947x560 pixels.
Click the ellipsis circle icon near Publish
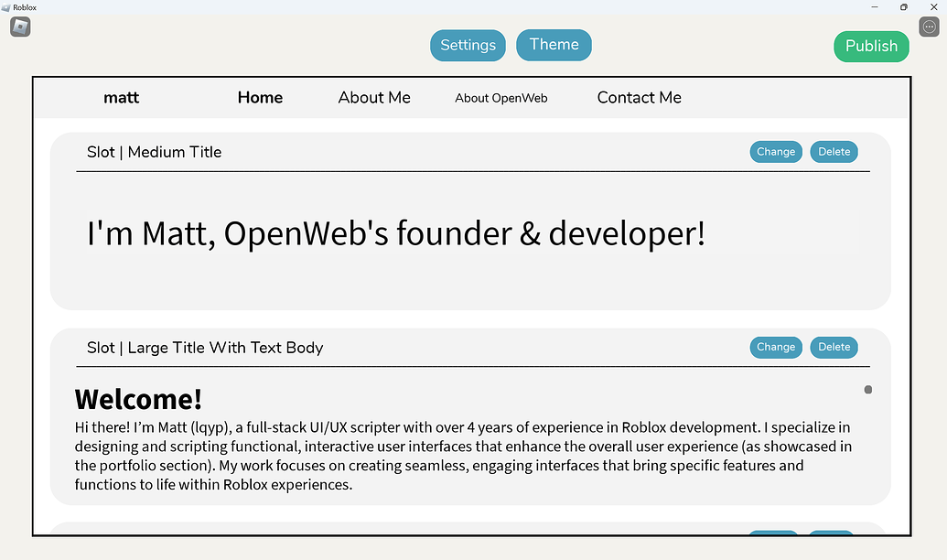pos(929,27)
